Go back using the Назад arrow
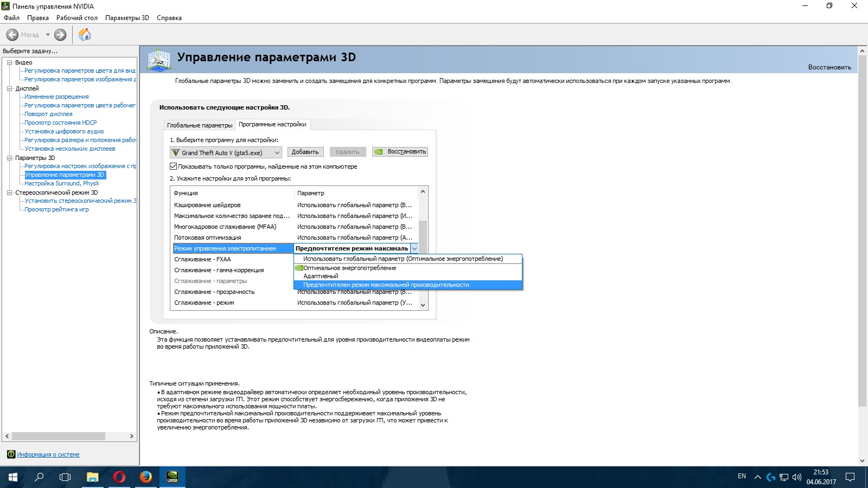Image resolution: width=868 pixels, height=488 pixels. click(12, 35)
